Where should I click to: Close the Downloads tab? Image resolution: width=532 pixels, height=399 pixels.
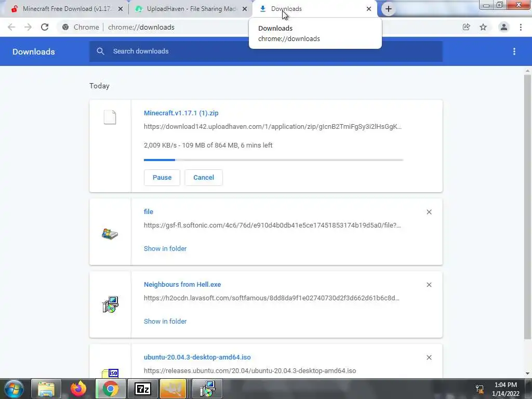point(369,9)
